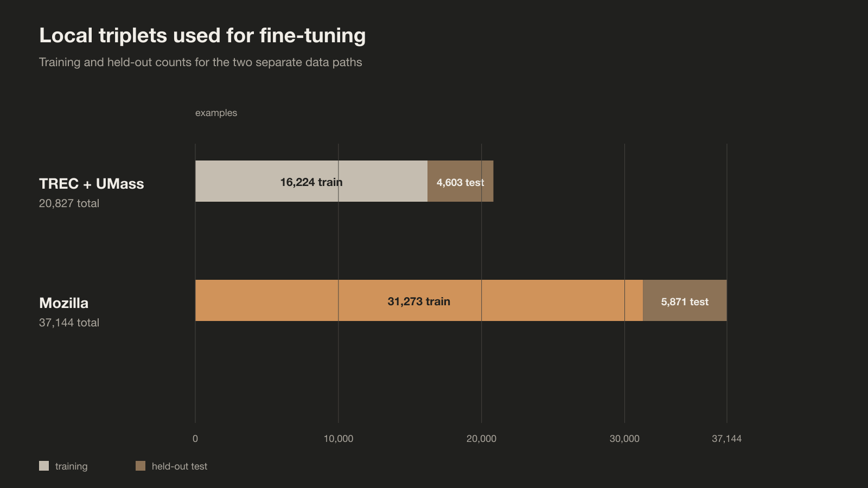Viewport: 868px width, 488px height.
Task: Click the 37,144 total text
Action: 69,323
